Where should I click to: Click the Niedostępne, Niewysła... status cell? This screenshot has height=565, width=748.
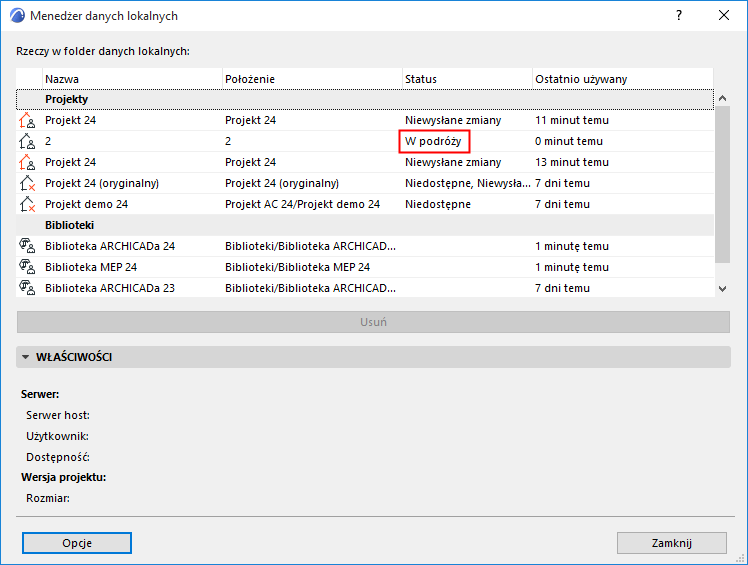click(x=468, y=183)
